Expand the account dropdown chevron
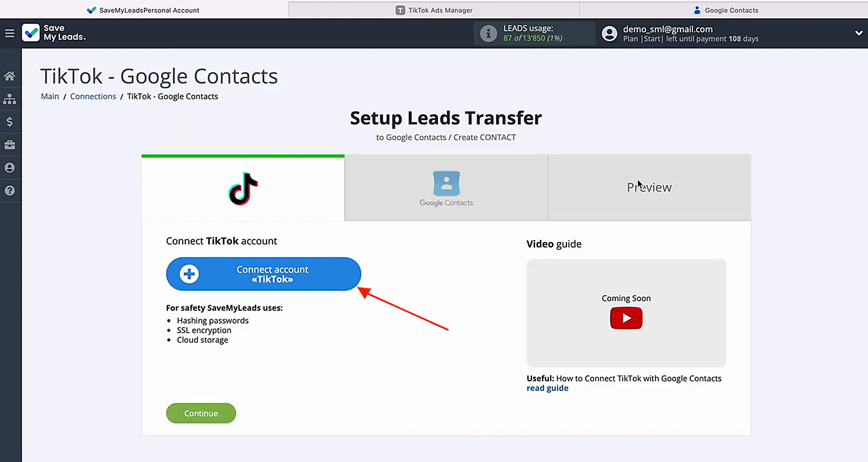This screenshot has height=462, width=868. 859,33
